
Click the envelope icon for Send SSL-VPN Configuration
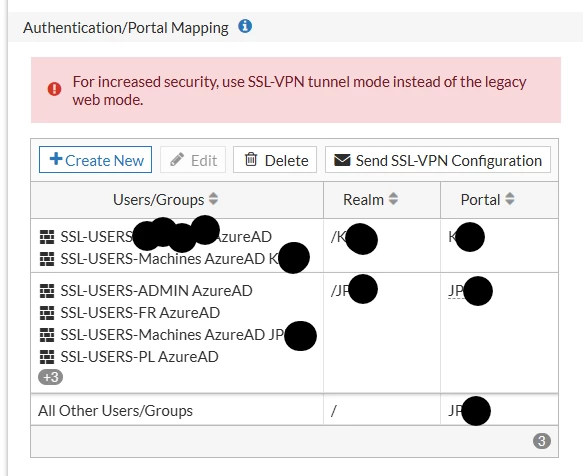(342, 160)
